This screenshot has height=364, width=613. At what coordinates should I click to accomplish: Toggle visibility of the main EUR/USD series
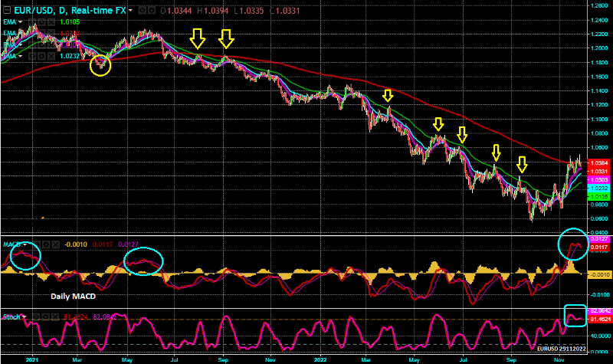[x=142, y=10]
